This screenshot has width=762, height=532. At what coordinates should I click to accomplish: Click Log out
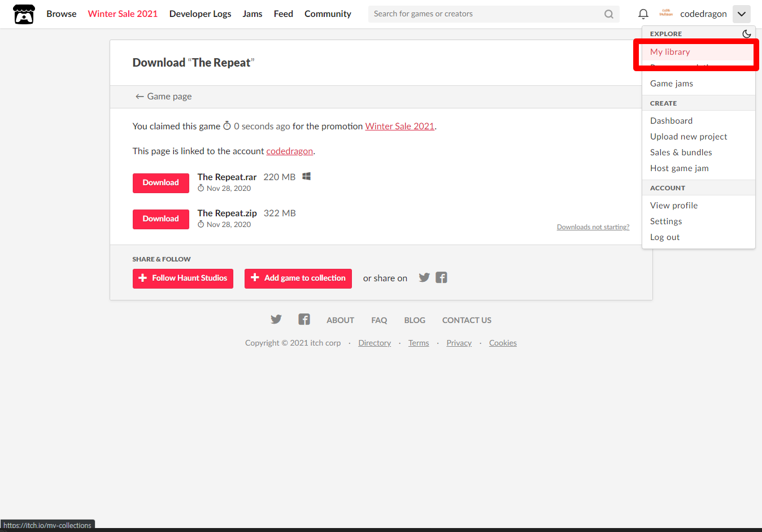[x=699, y=237]
